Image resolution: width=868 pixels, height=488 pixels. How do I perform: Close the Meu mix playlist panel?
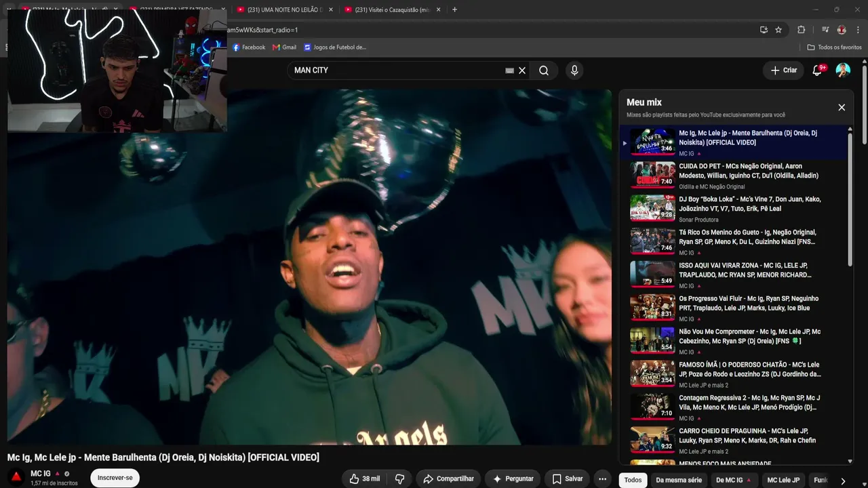coord(842,107)
